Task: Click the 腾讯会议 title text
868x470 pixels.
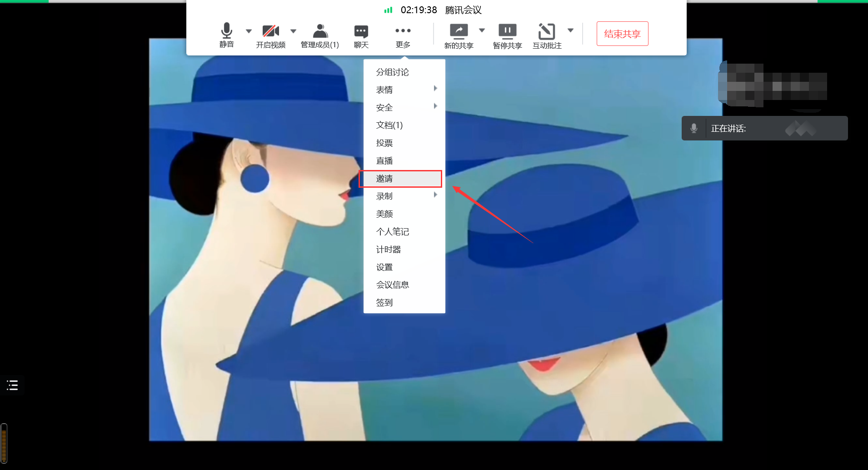Action: [x=463, y=10]
